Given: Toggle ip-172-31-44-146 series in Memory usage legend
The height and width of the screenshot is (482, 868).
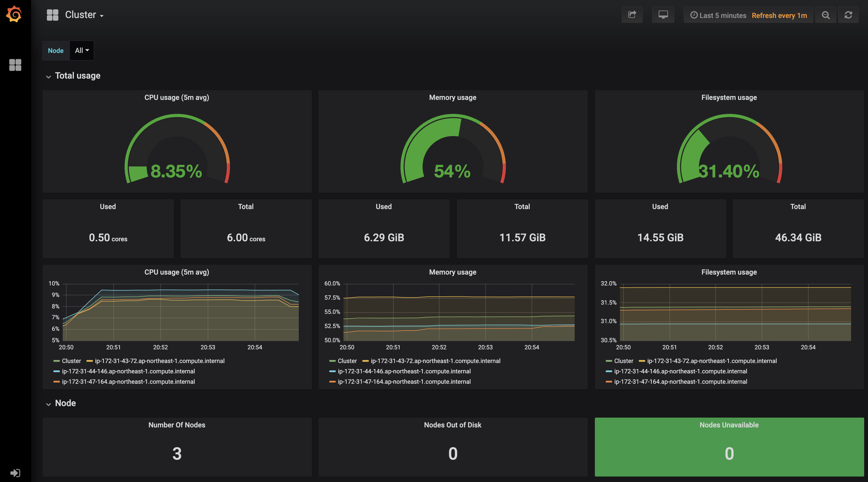Looking at the screenshot, I should pyautogui.click(x=404, y=371).
